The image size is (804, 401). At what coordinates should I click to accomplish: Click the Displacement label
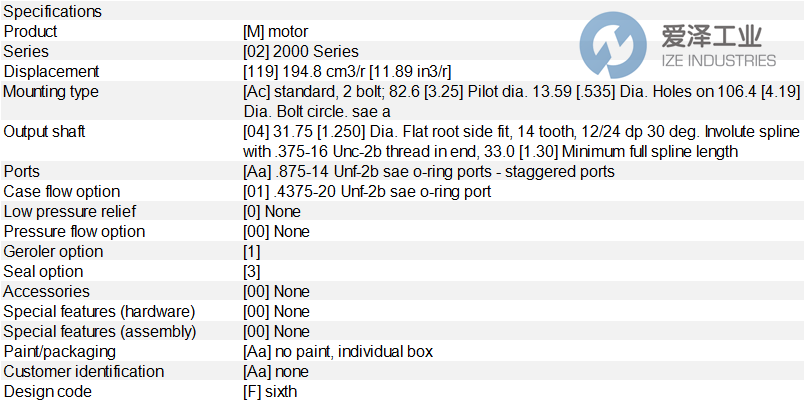pyautogui.click(x=52, y=72)
